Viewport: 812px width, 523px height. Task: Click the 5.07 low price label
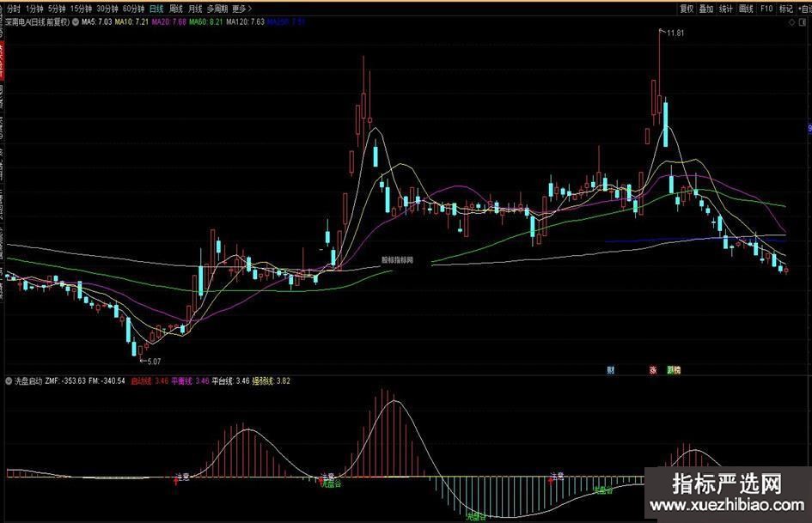click(x=154, y=362)
